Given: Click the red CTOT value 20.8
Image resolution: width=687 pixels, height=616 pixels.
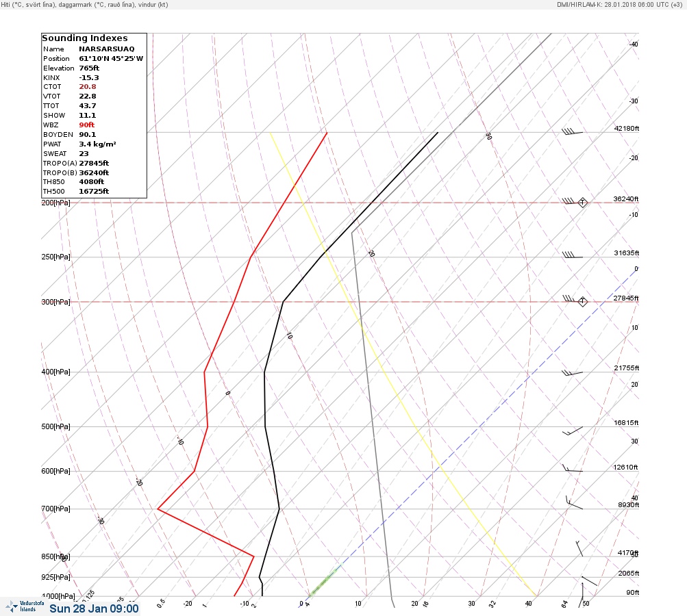Looking at the screenshot, I should tap(88, 87).
